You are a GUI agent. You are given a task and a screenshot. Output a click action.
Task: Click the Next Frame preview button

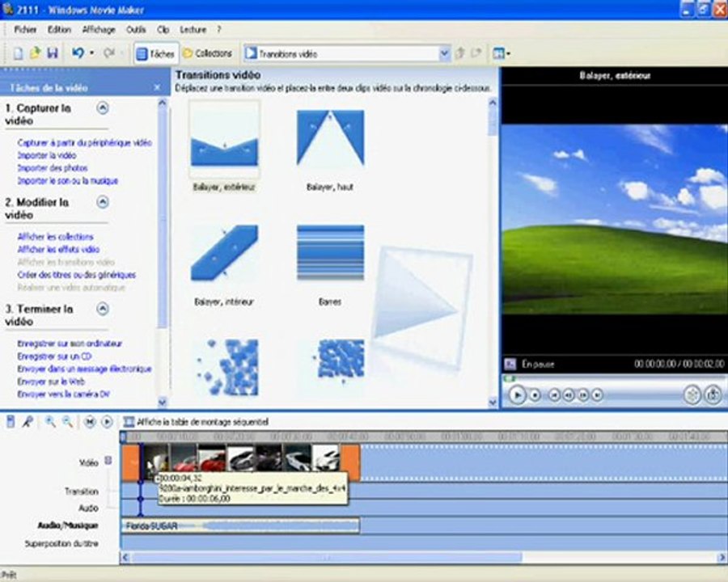583,395
